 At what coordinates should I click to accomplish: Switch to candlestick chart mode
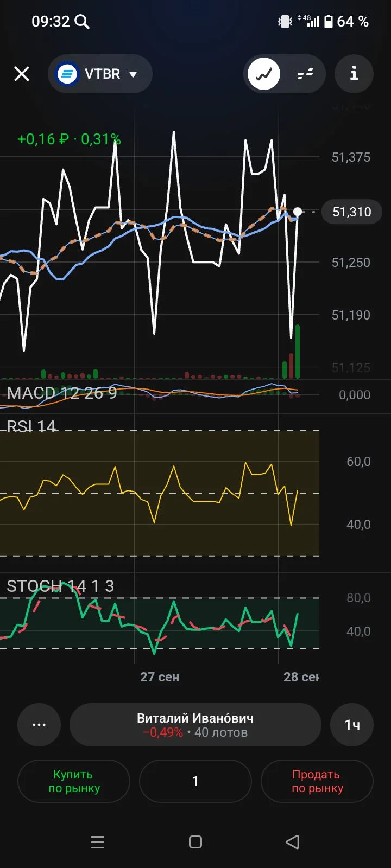[305, 74]
